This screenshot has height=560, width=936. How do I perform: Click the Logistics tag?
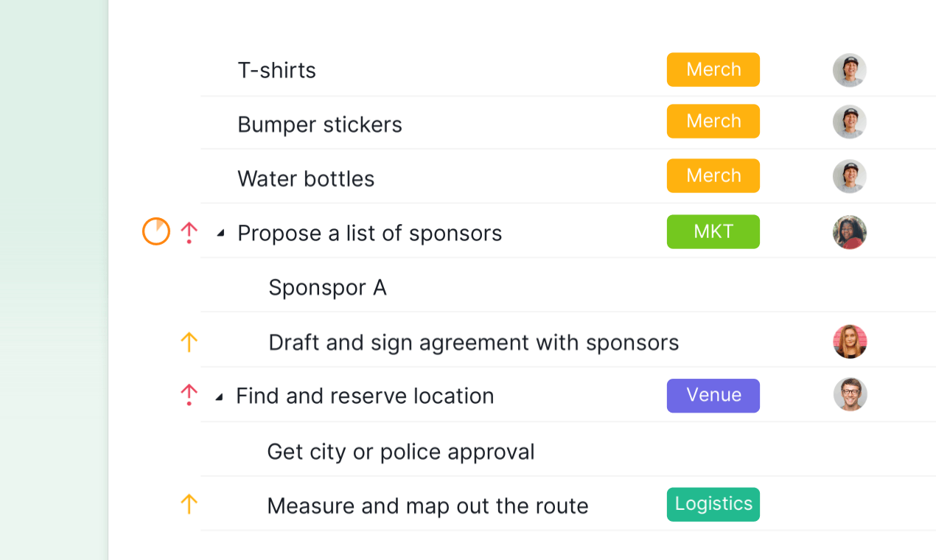coord(713,504)
